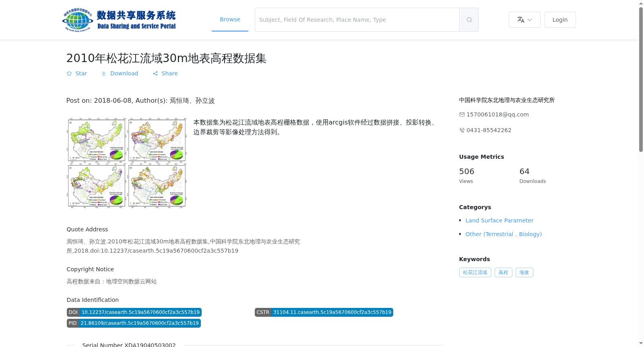The width and height of the screenshot is (644, 347).
Task: Click the 506 Views metric
Action: (466, 176)
